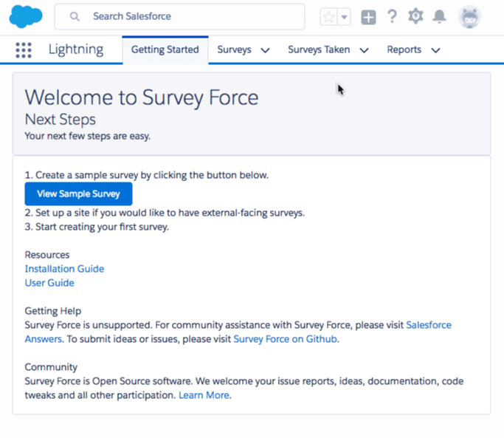Expand the Surveys Taken tab chevron
This screenshot has height=438, width=504.
(364, 50)
